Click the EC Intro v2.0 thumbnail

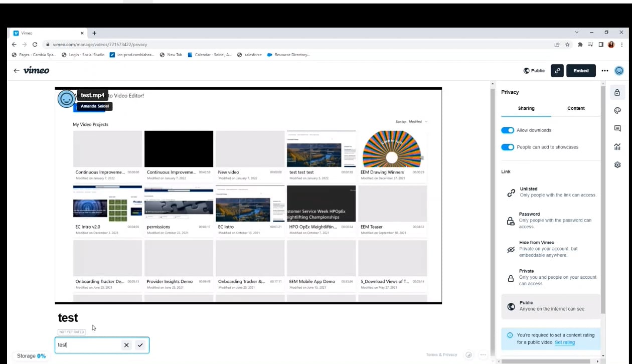tap(107, 204)
